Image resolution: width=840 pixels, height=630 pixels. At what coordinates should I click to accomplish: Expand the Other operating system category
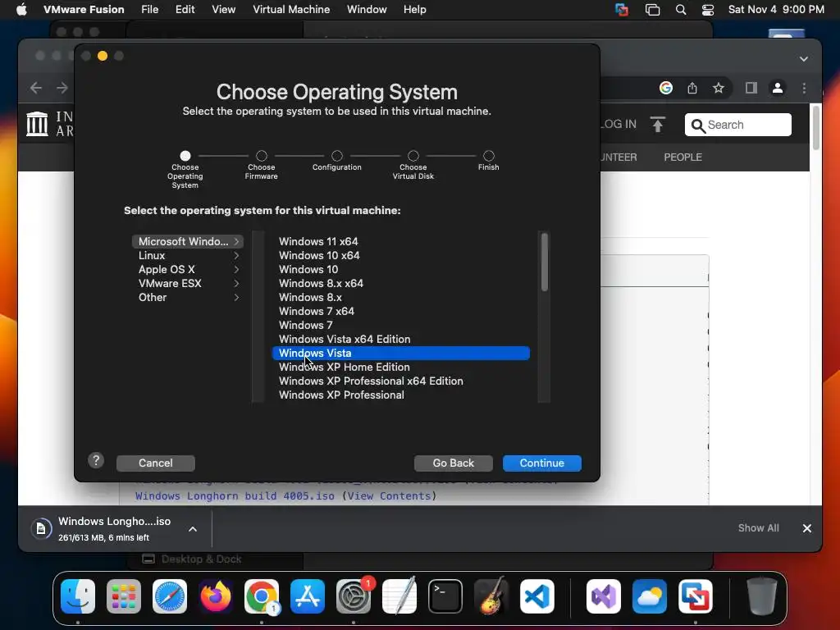pos(188,297)
